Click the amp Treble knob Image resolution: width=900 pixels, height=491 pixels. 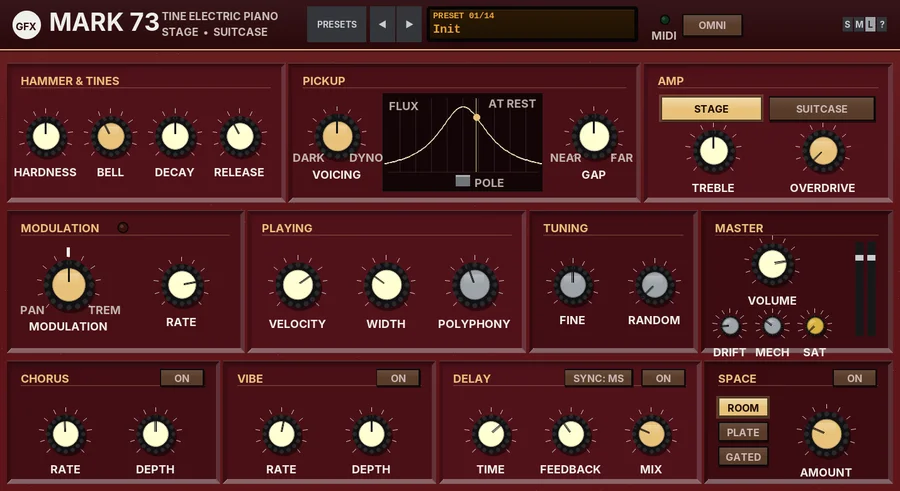(x=713, y=152)
